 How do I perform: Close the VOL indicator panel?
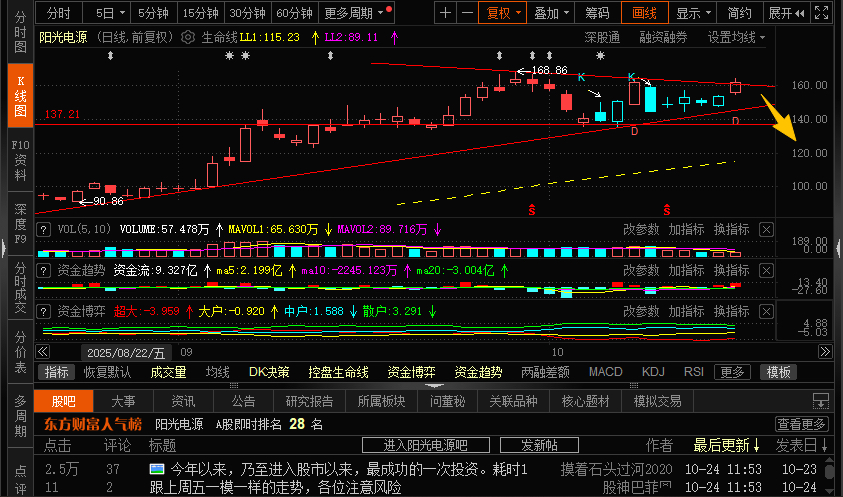click(x=767, y=230)
